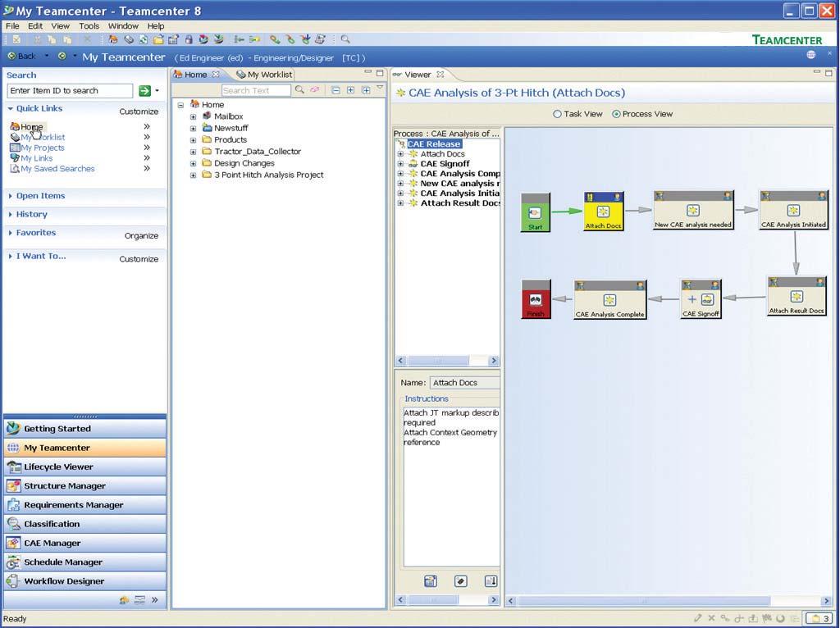Select the Process View radio button

click(x=616, y=114)
